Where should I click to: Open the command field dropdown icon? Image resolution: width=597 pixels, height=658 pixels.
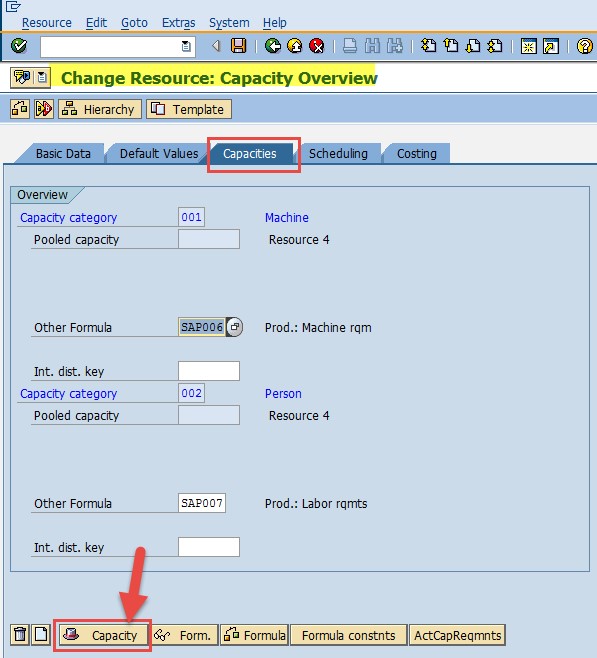186,46
